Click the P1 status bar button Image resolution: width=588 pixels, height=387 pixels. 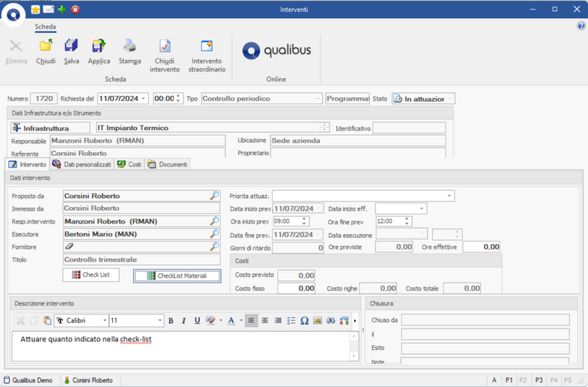click(x=509, y=380)
